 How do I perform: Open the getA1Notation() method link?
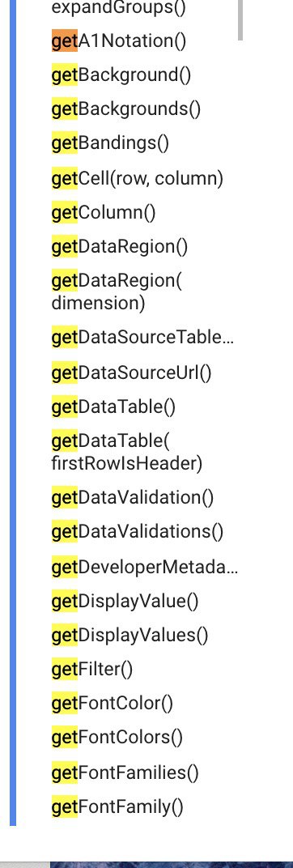coord(119,41)
